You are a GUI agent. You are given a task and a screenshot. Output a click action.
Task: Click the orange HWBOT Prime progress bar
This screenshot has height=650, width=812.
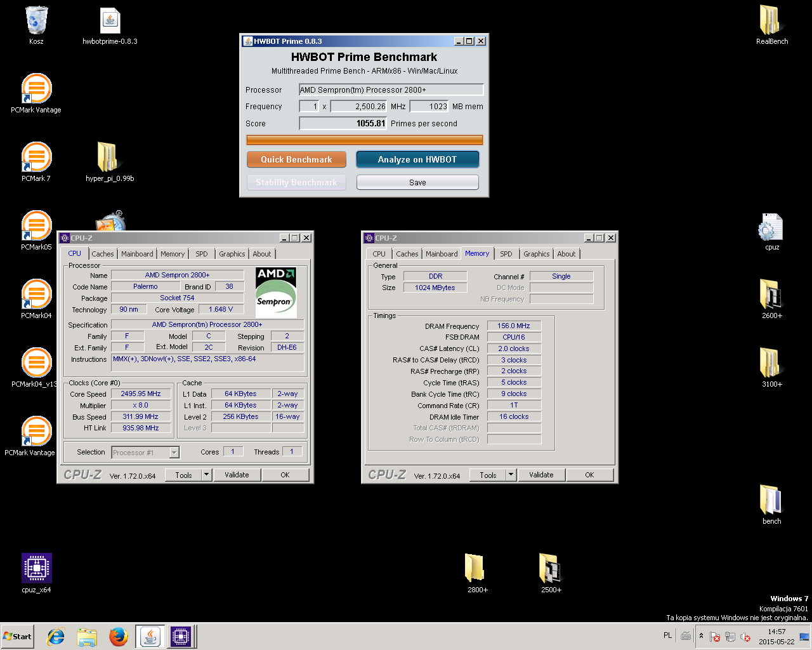pos(364,140)
